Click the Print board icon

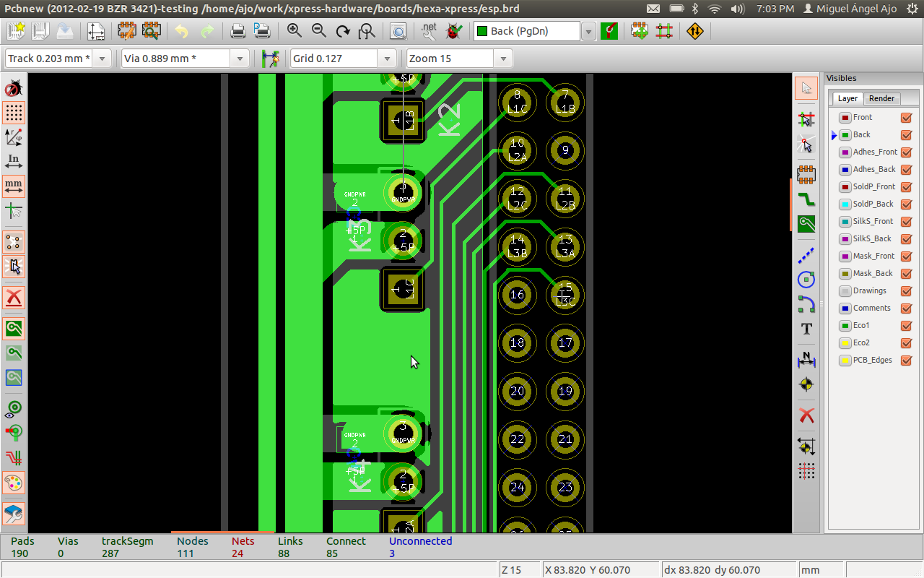pyautogui.click(x=237, y=31)
